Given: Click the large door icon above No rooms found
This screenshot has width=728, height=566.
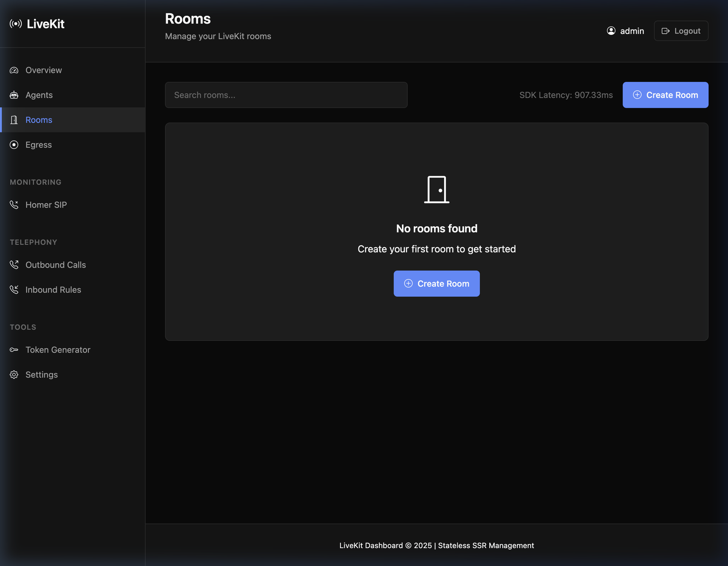Looking at the screenshot, I should click(437, 189).
